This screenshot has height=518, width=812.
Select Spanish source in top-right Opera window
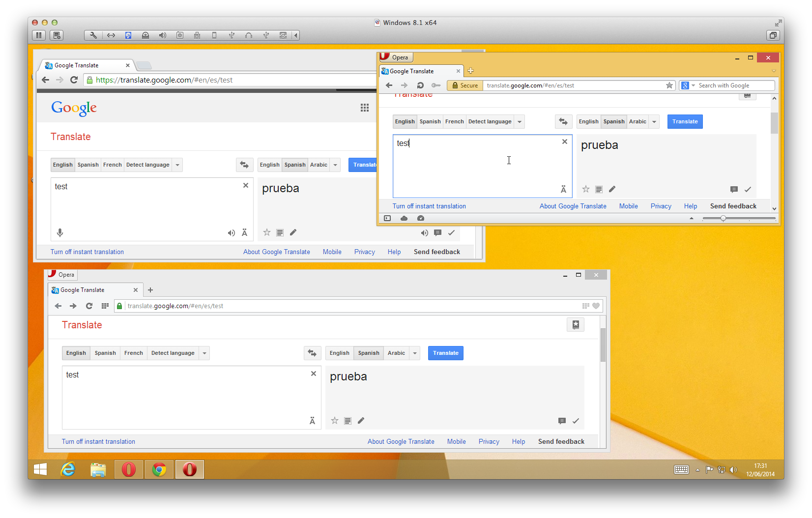click(430, 121)
